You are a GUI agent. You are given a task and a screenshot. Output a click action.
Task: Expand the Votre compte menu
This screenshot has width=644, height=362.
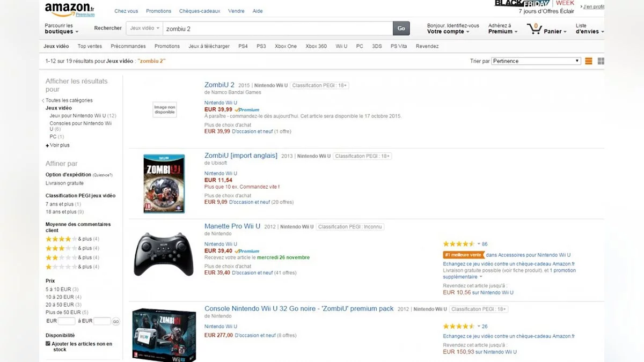(x=448, y=32)
